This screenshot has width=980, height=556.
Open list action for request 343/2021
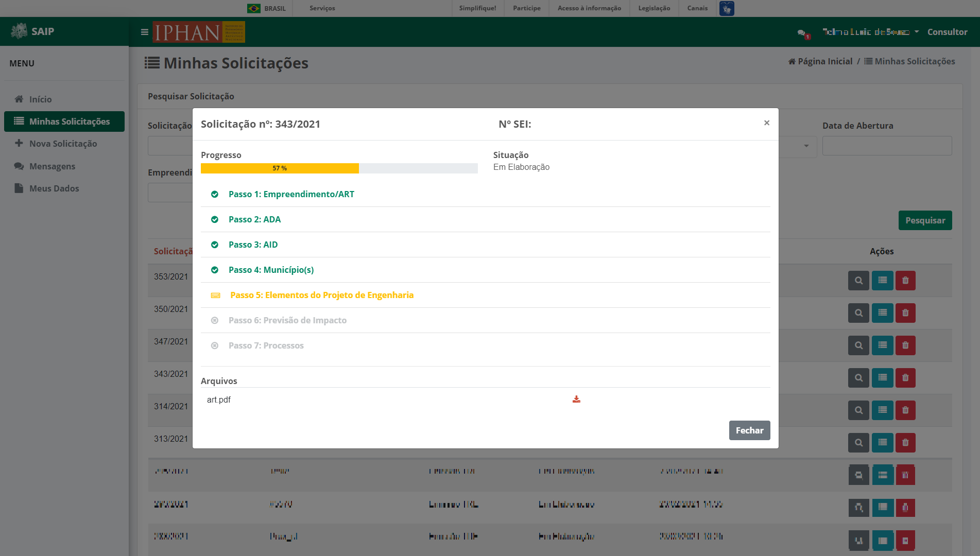click(882, 378)
